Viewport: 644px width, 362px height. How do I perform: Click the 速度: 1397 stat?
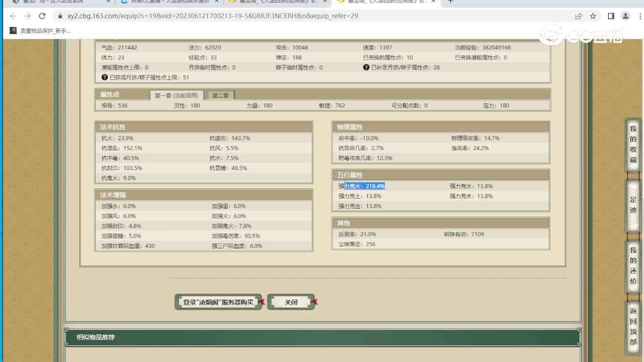coord(377,48)
